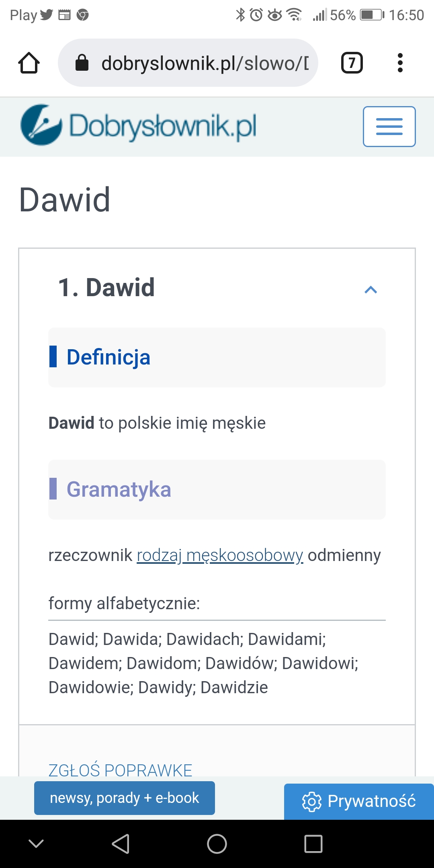Open Chrome three-dot overflow menu

coord(400,63)
